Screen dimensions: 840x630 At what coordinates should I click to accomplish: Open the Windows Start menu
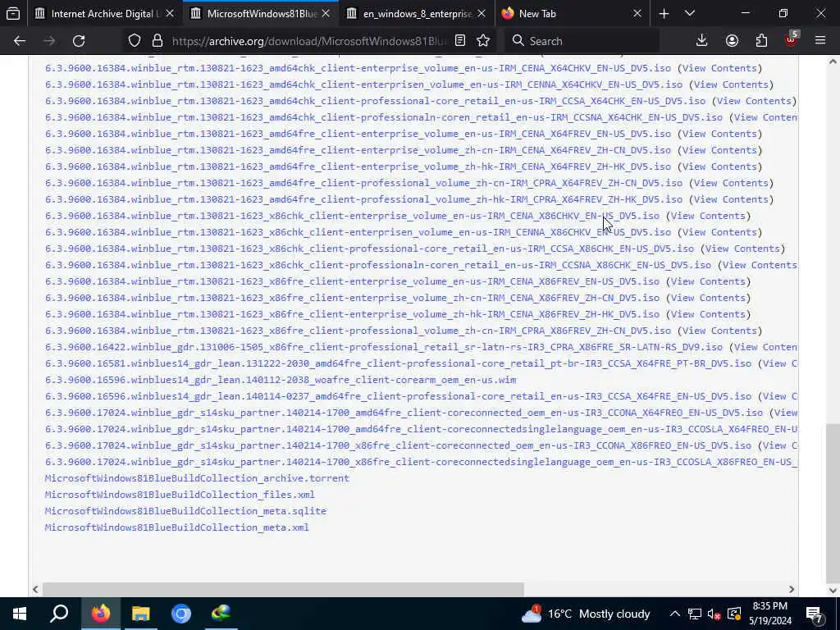20,614
